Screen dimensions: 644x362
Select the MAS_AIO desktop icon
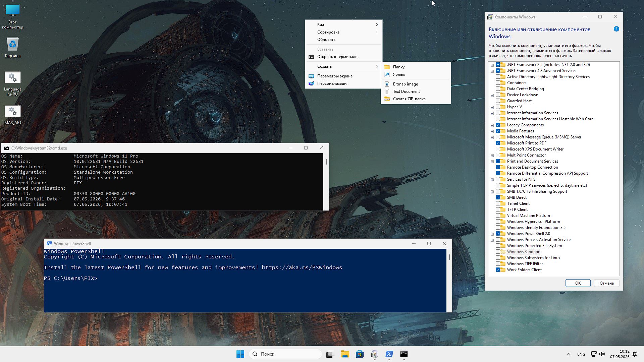point(12,115)
